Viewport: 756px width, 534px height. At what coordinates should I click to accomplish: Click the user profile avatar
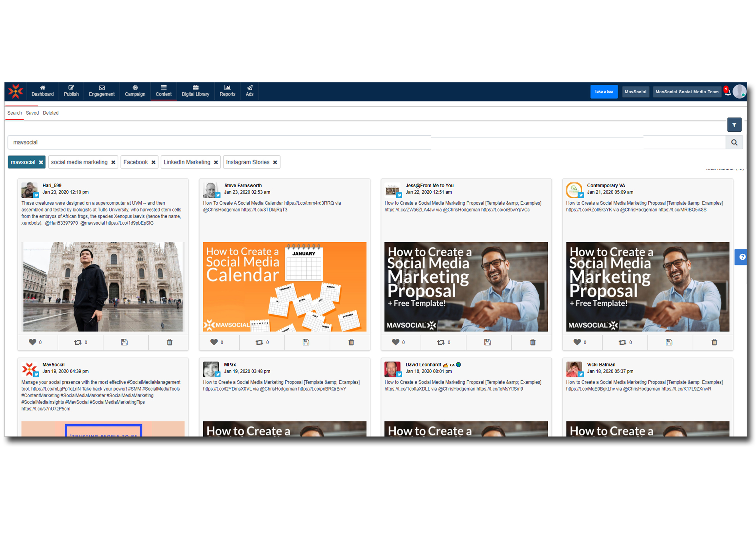[740, 92]
